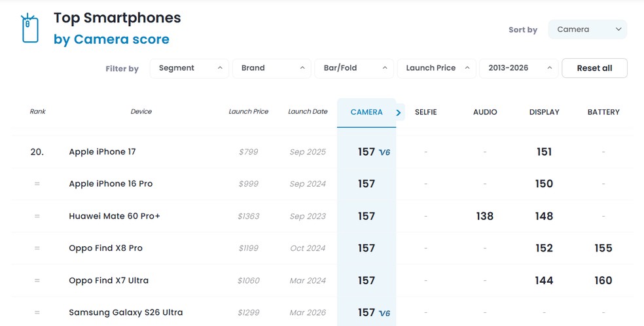The width and height of the screenshot is (644, 326).
Task: Click the Sep 2023 launch date
Action: coord(308,217)
